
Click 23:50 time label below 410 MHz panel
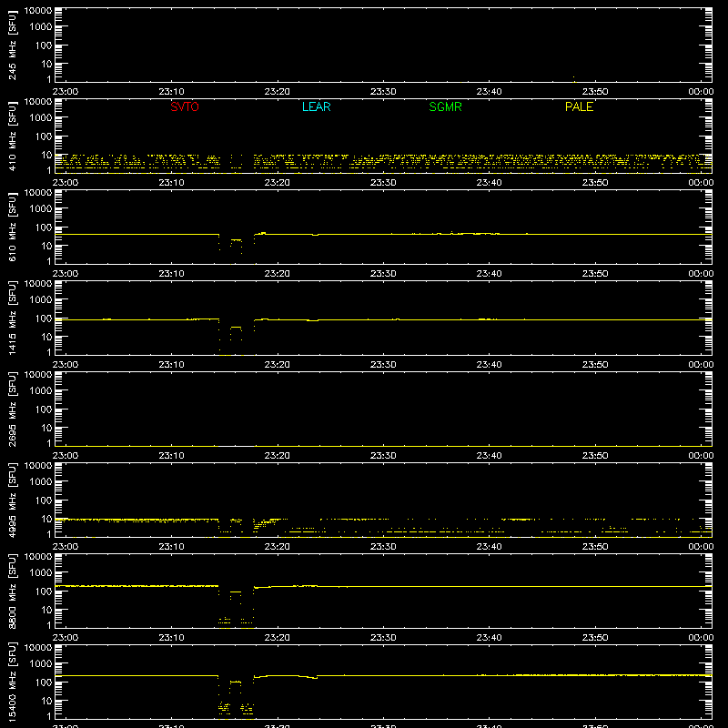[x=595, y=183]
